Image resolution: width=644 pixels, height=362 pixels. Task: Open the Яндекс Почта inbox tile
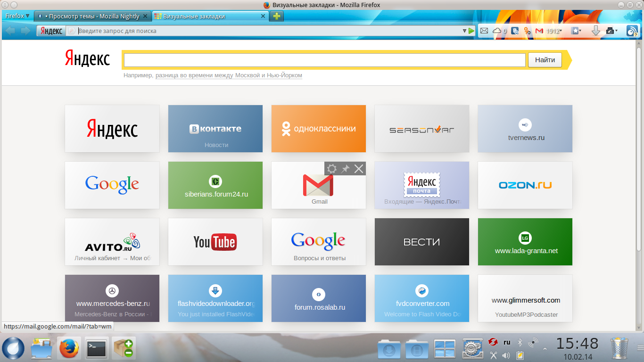(422, 185)
